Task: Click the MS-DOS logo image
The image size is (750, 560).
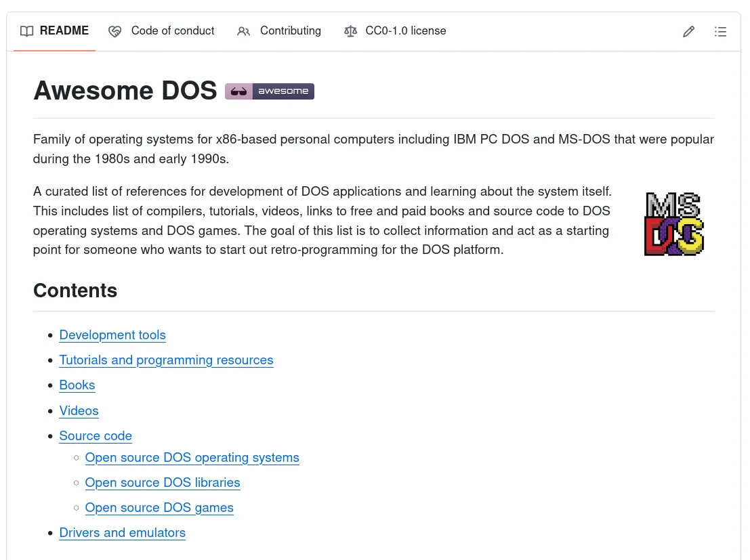Action: coord(673,223)
